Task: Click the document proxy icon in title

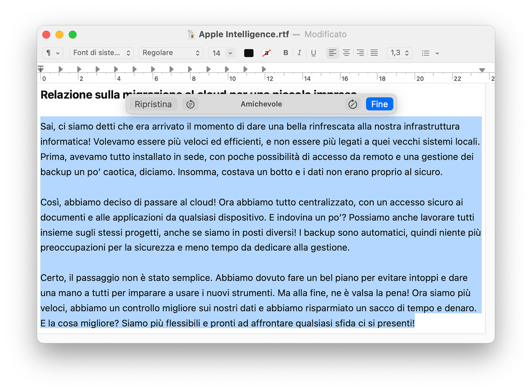Action: tap(191, 35)
